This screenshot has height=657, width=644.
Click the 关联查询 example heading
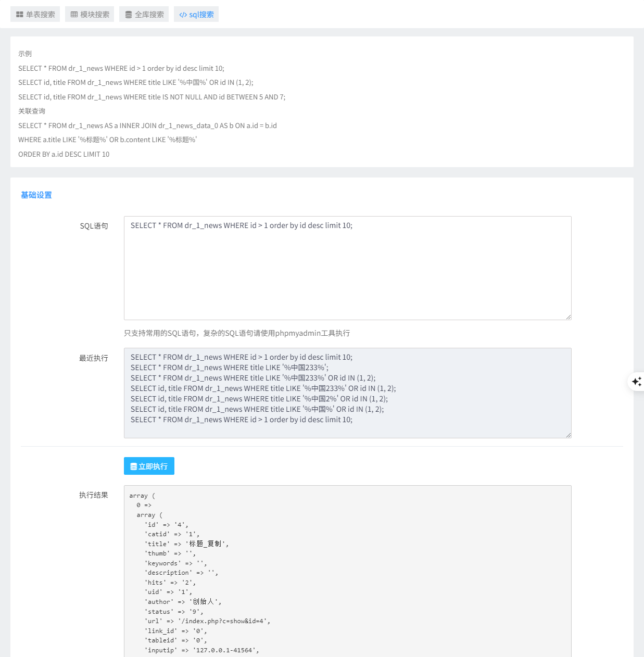32,111
